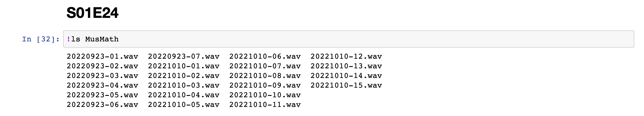Image resolution: width=644 pixels, height=116 pixels.
Task: Click the code cell containing !ls MusMath
Action: pos(349,39)
